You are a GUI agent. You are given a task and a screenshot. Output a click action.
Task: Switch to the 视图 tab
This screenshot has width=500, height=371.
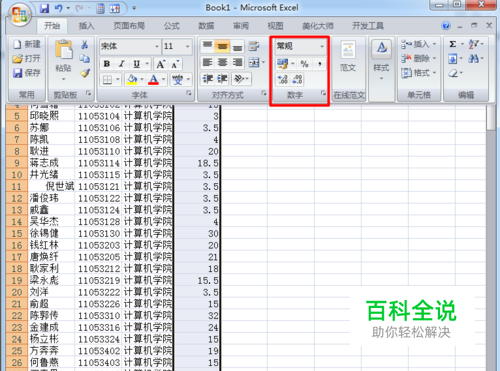pos(275,26)
